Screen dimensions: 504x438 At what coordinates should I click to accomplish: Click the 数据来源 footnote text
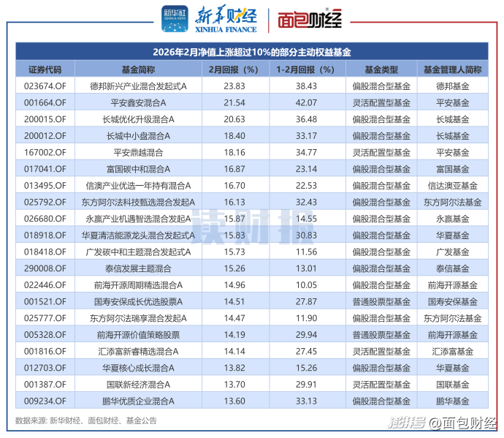click(85, 420)
